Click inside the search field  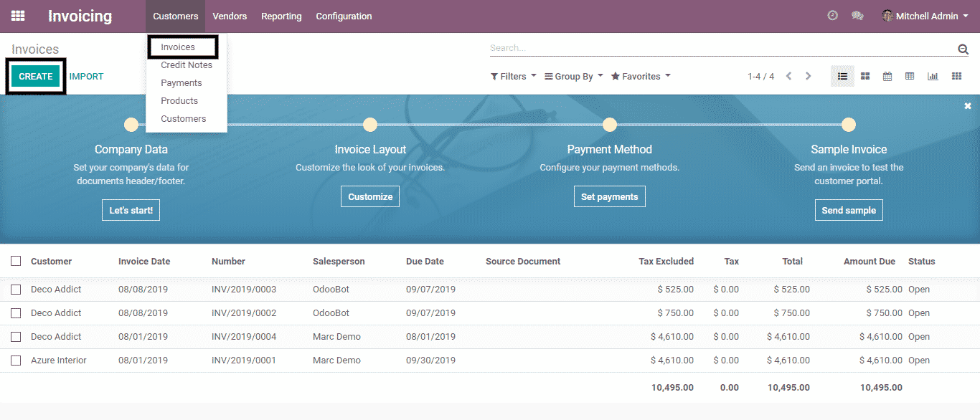[717, 48]
